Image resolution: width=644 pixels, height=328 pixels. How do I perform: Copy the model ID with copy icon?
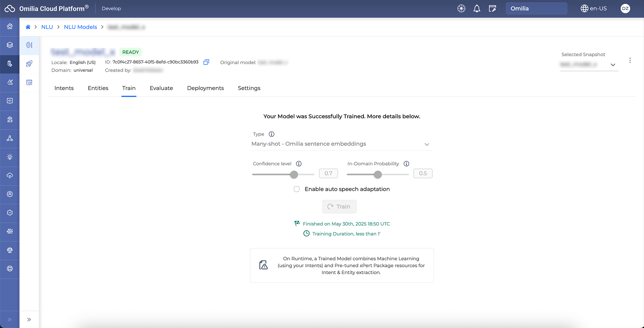(206, 62)
